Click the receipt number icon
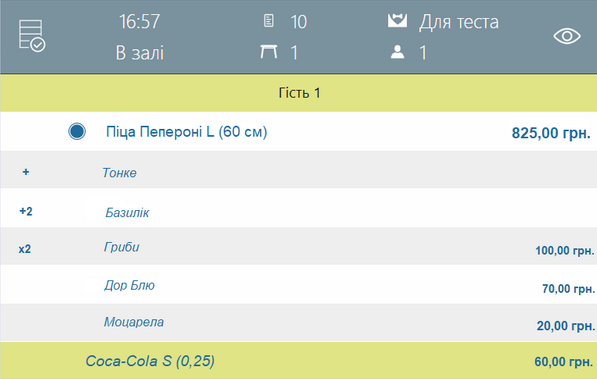 268,21
